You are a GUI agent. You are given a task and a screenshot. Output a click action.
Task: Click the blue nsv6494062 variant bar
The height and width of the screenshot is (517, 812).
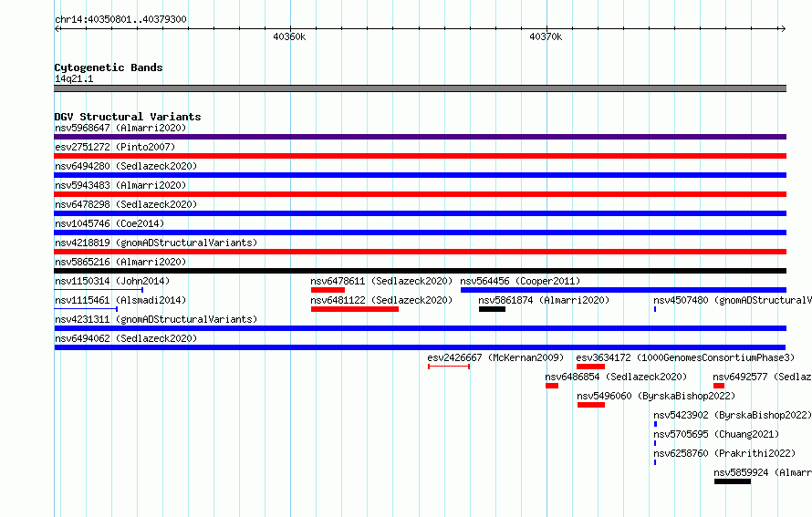click(420, 347)
